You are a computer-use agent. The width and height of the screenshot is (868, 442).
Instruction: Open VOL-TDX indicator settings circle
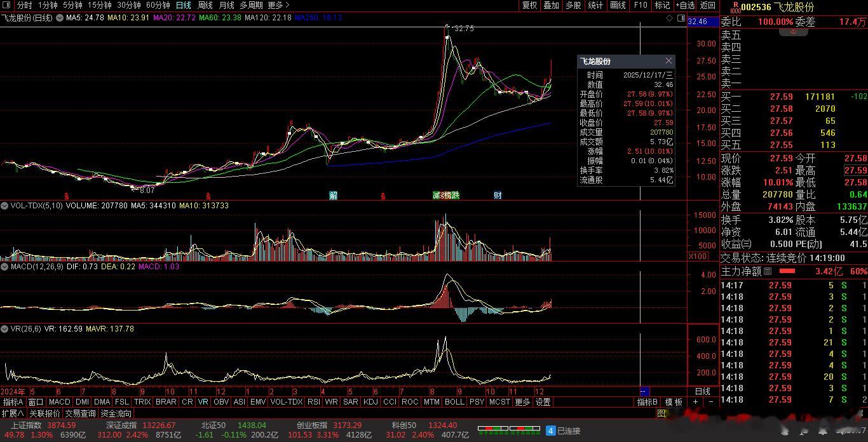[4, 206]
